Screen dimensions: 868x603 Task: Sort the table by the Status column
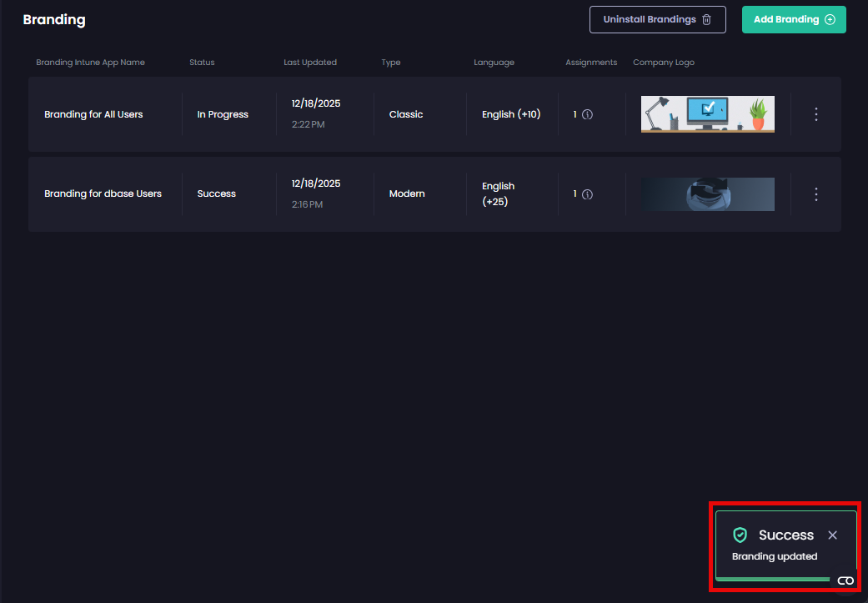[202, 62]
